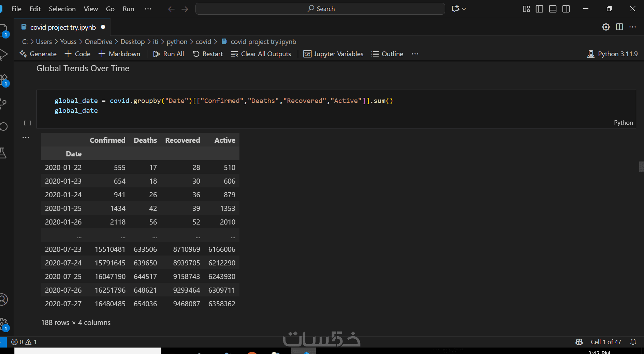Open the Copilot chat icon in title bar
Image resolution: width=644 pixels, height=354 pixels.
pos(455,9)
